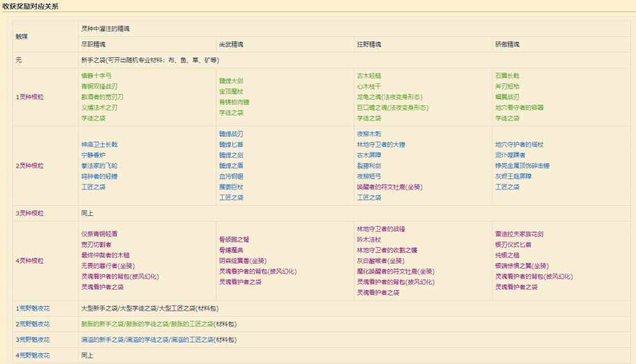
Task: Open the 1荒野魅夜花 catalyst link
Action: 32,309
